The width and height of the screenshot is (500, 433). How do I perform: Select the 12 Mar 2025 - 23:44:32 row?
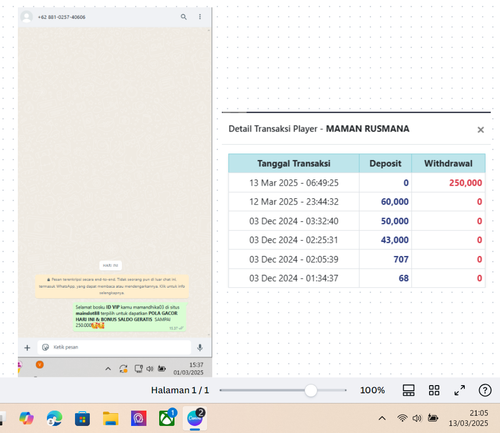pyautogui.click(x=357, y=202)
